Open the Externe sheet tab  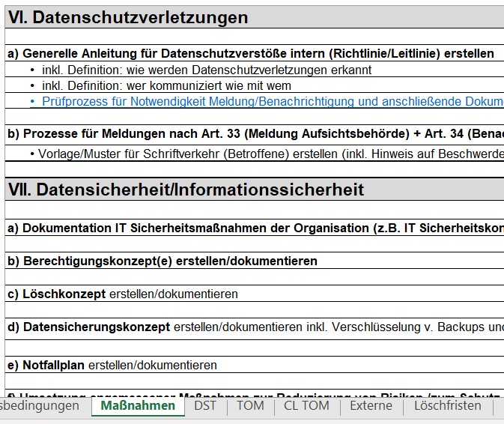click(x=371, y=405)
